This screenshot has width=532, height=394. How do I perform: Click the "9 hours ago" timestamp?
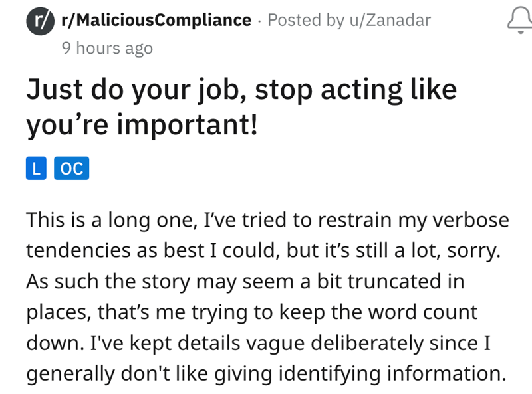pyautogui.click(x=106, y=48)
